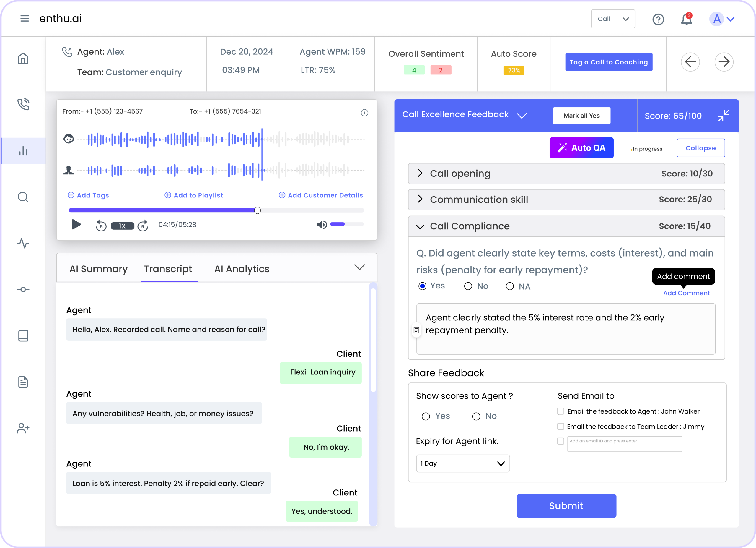Select Yes for Show scores to Agent
Image resolution: width=756 pixels, height=548 pixels.
point(426,416)
